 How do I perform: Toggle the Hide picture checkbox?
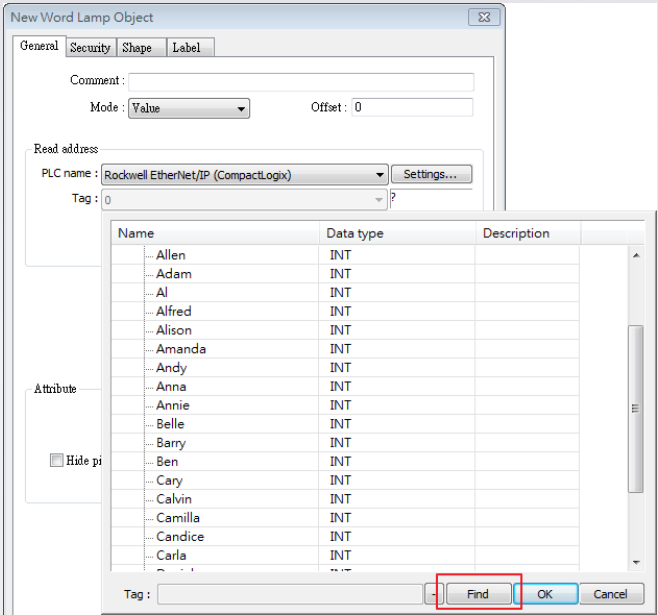[56, 460]
